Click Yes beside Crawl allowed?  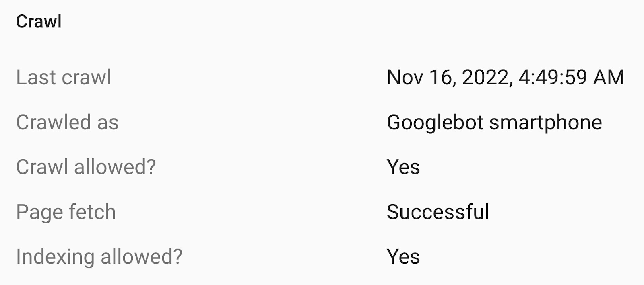click(403, 167)
